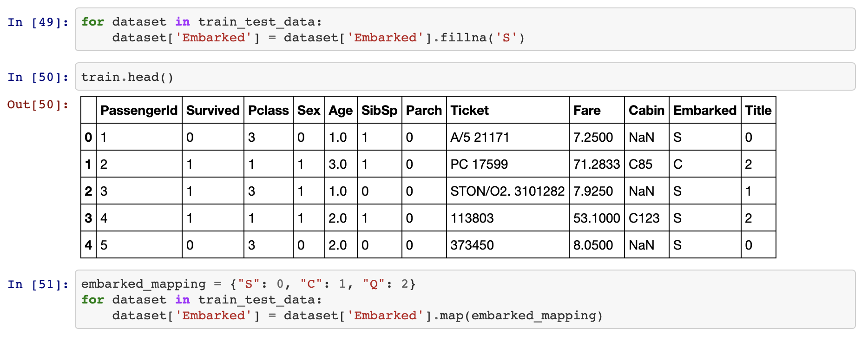The height and width of the screenshot is (343, 868).
Task: Click the SibSp column header
Action: pyautogui.click(x=379, y=110)
